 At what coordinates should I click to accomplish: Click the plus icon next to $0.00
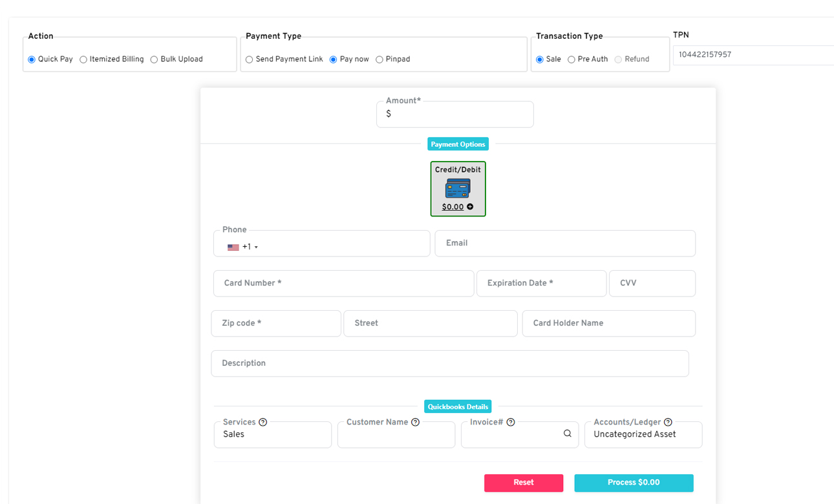pos(470,207)
